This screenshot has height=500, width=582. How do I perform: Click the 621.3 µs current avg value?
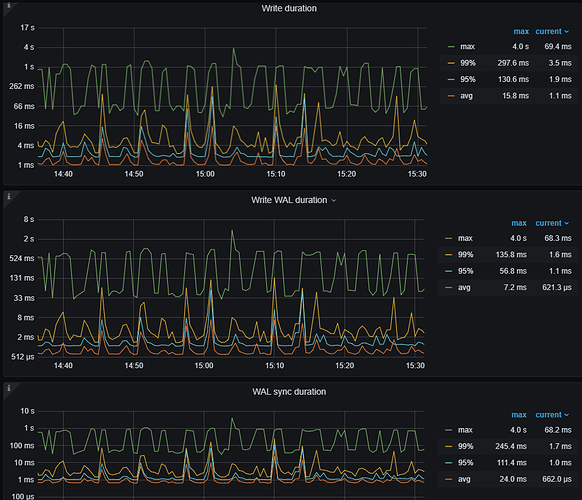[557, 287]
